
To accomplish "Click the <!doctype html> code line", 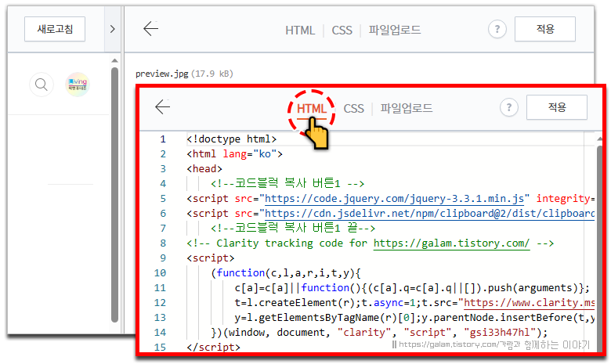I will pyautogui.click(x=231, y=139).
